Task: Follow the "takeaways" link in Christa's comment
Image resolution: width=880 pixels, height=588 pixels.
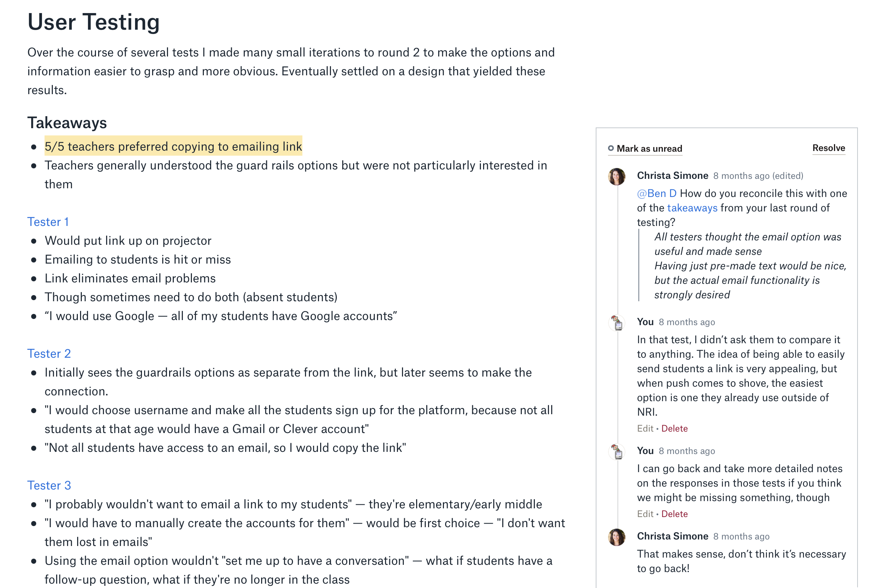Action: [692, 208]
